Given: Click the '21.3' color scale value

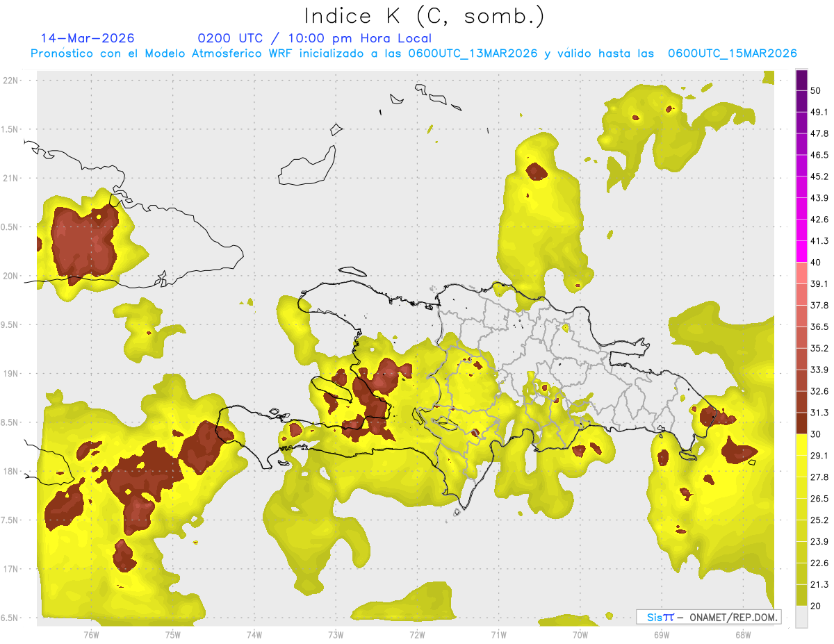Looking at the screenshot, I should [x=819, y=585].
